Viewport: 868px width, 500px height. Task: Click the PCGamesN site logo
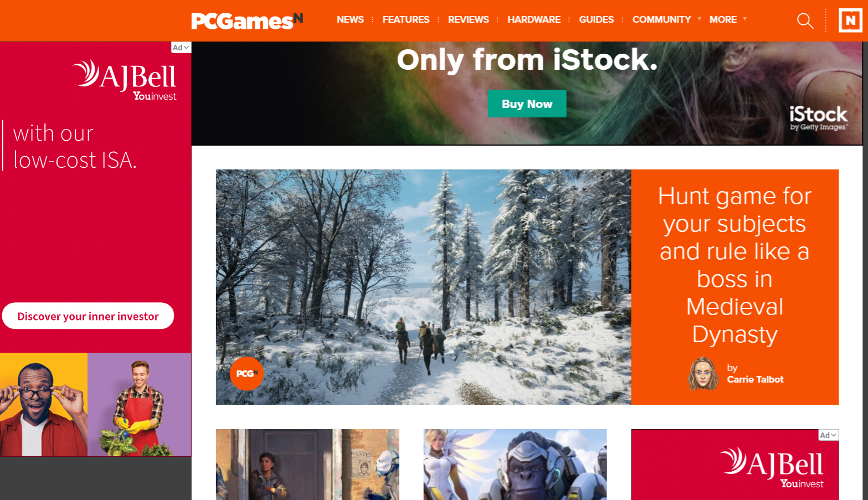click(247, 21)
